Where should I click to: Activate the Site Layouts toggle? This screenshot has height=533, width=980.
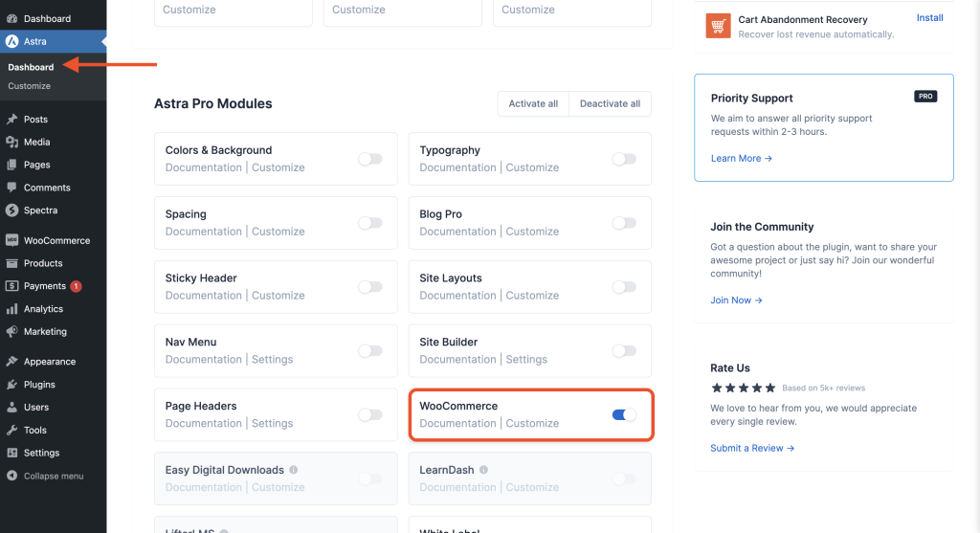(624, 287)
